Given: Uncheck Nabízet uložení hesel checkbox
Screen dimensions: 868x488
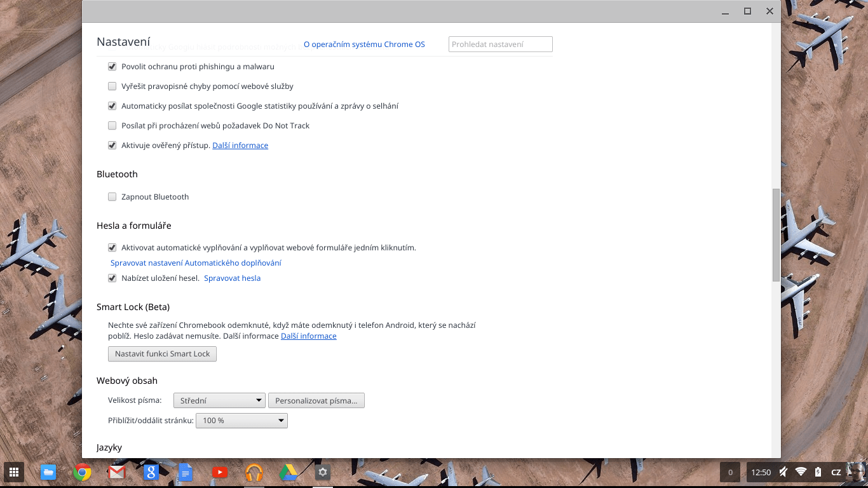Looking at the screenshot, I should [112, 278].
